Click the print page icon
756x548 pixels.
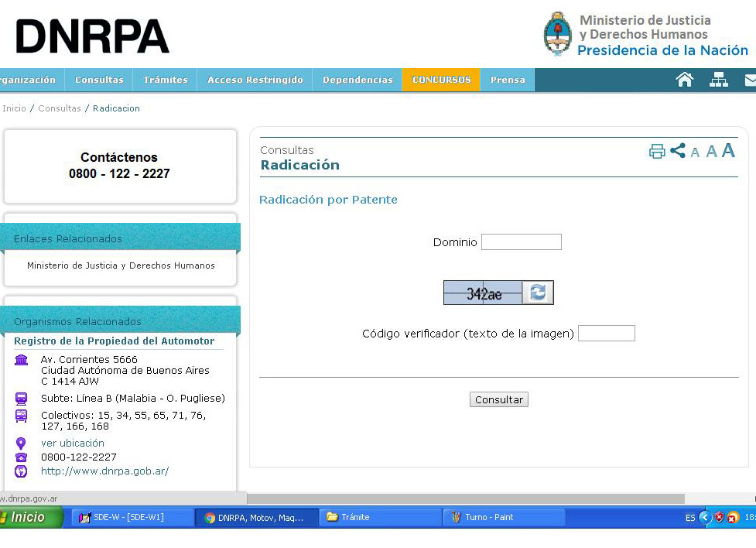click(657, 152)
